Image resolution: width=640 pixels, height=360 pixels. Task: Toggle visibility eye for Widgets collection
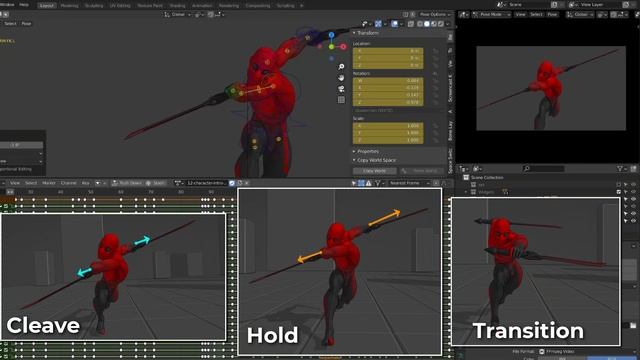tap(633, 192)
